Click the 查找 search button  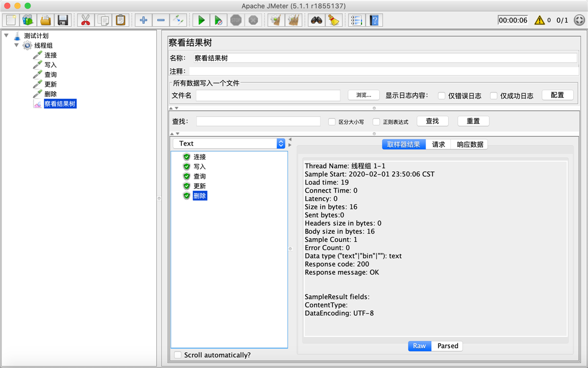pos(432,121)
